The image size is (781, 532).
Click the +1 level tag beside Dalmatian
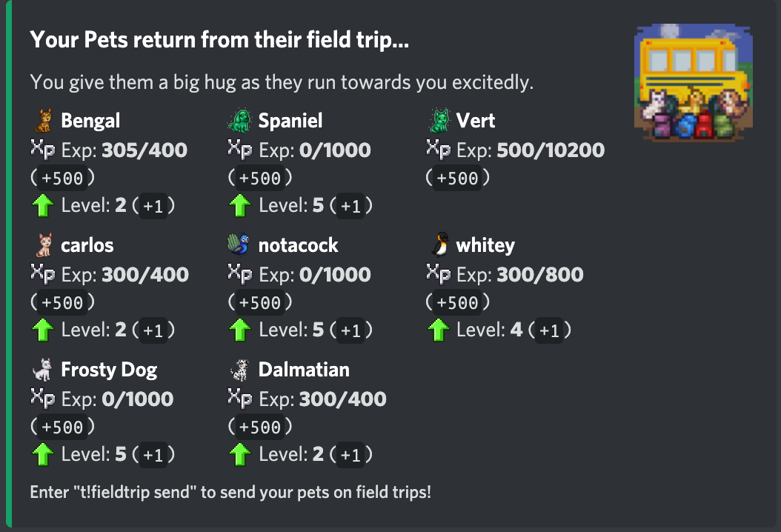click(350, 455)
